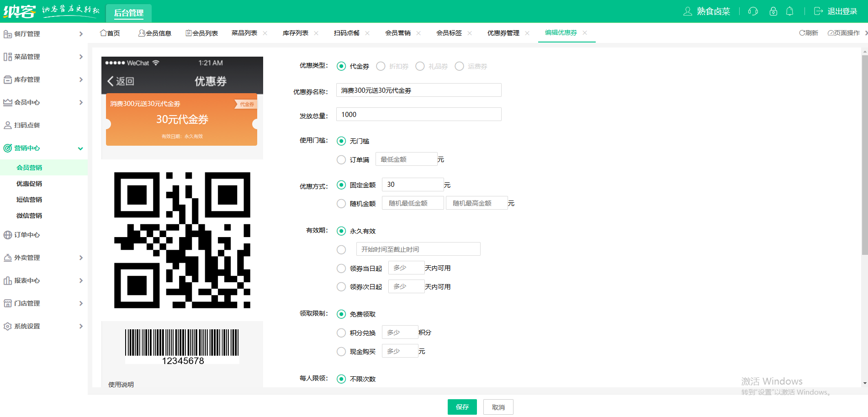Select the 运费券 coupon type radio

click(459, 66)
